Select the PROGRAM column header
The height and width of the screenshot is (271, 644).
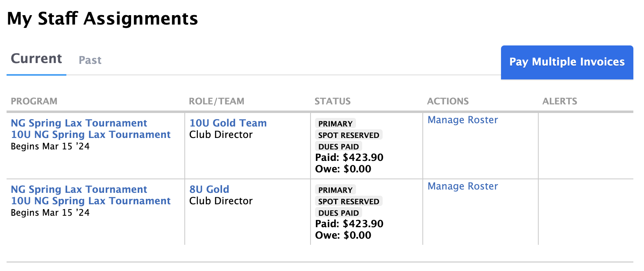coord(34,101)
